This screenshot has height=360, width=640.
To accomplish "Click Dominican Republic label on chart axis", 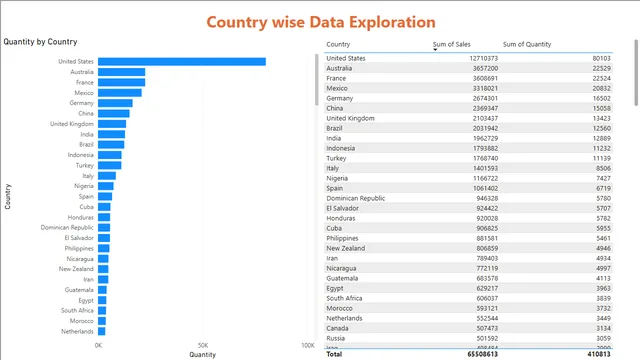I will pos(67,227).
